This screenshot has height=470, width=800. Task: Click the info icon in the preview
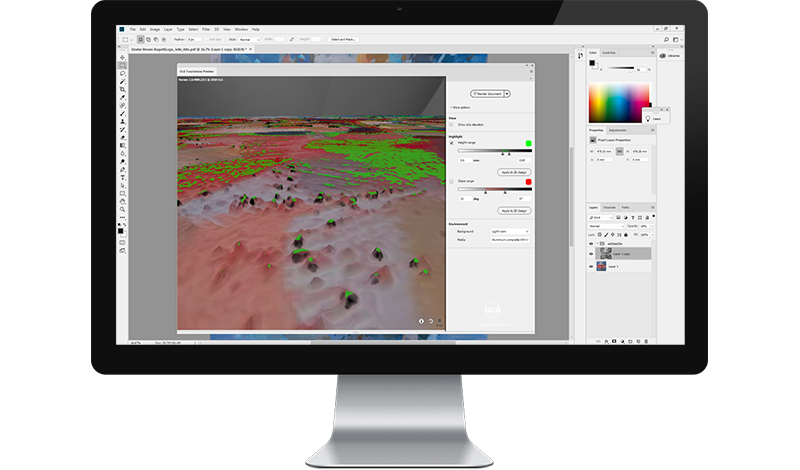tap(421, 321)
